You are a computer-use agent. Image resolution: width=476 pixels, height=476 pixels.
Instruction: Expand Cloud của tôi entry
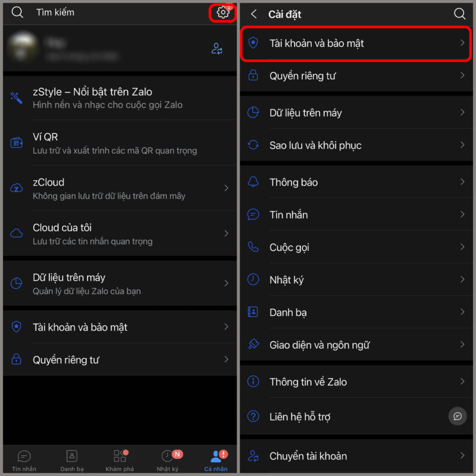click(120, 233)
